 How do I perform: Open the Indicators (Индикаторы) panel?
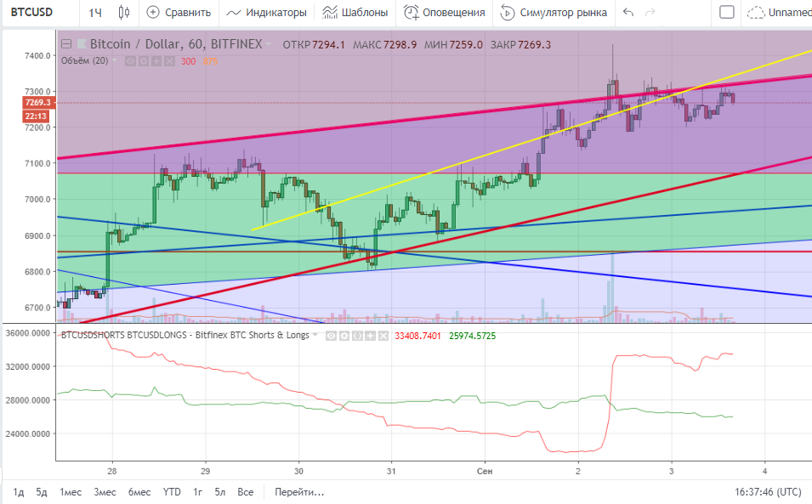[x=266, y=13]
